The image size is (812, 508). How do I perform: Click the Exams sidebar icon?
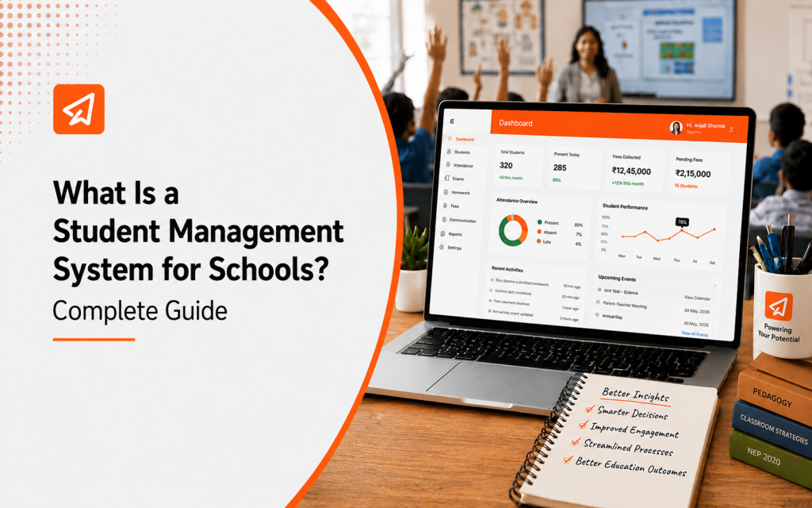click(x=447, y=178)
